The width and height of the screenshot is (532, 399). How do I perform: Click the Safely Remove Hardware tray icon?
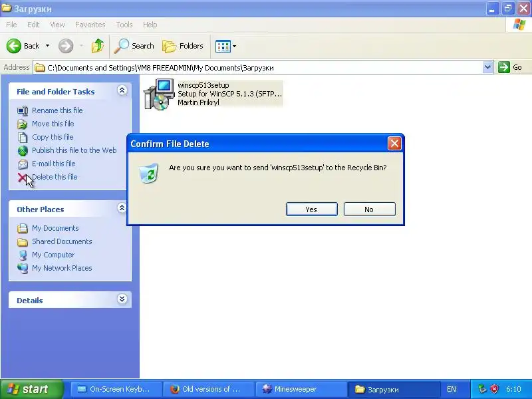pos(482,389)
